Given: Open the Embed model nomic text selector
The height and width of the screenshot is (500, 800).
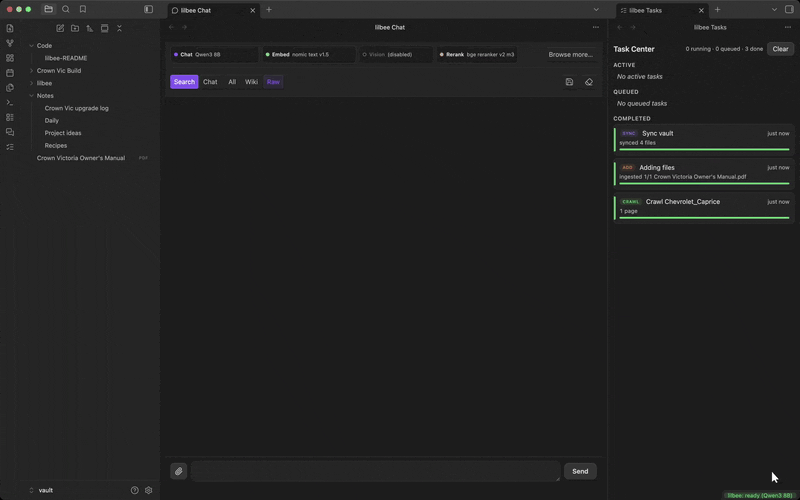Looking at the screenshot, I should point(309,55).
